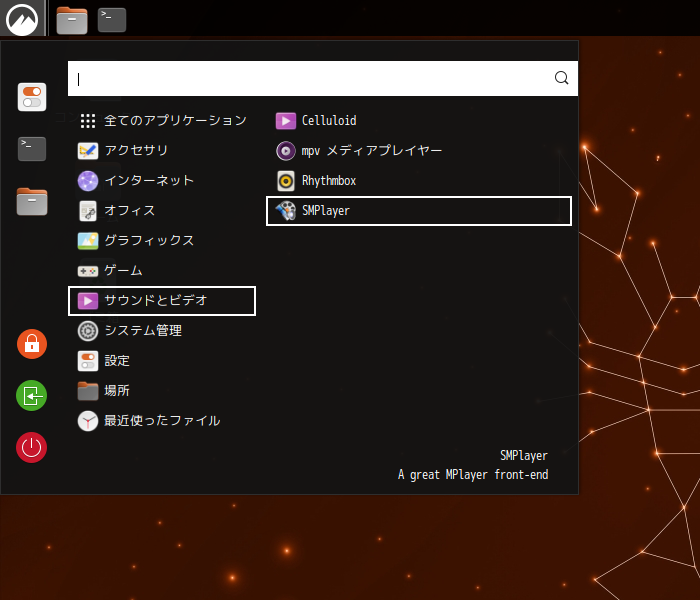The width and height of the screenshot is (700, 600).
Task: Click the アクセサリ pencil icon
Action: coord(88,150)
